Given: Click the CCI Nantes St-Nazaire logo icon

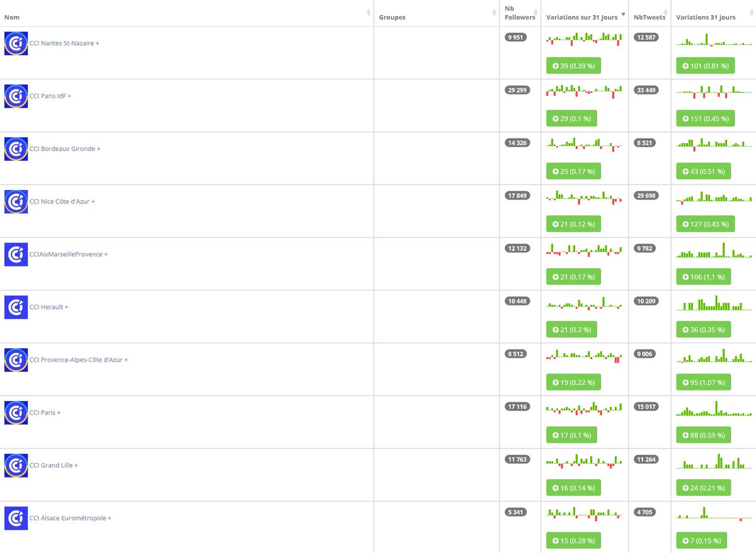Looking at the screenshot, I should 16,43.
